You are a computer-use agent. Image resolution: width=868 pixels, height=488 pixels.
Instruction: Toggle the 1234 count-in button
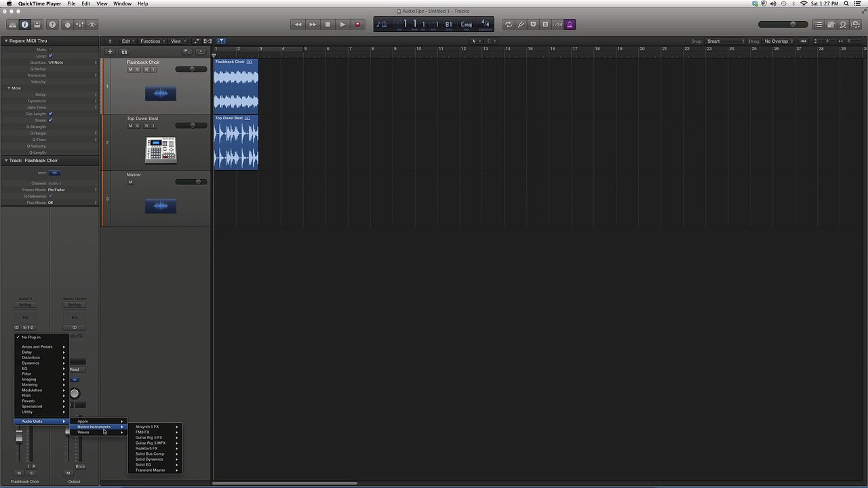pyautogui.click(x=557, y=24)
